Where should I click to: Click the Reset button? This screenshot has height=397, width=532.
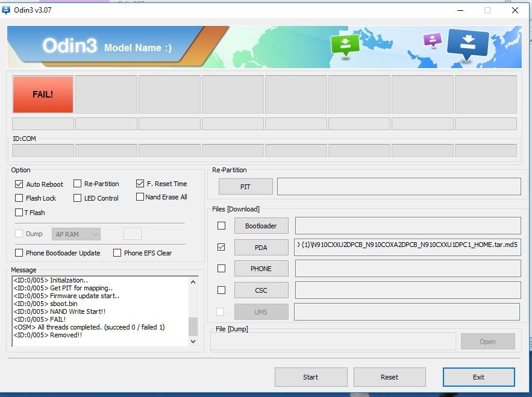click(x=389, y=377)
